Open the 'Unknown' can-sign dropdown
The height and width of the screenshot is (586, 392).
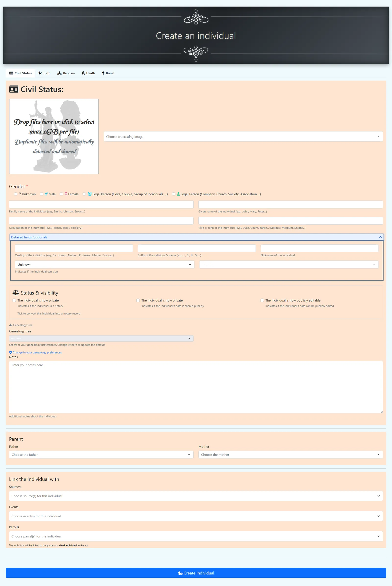coord(105,265)
